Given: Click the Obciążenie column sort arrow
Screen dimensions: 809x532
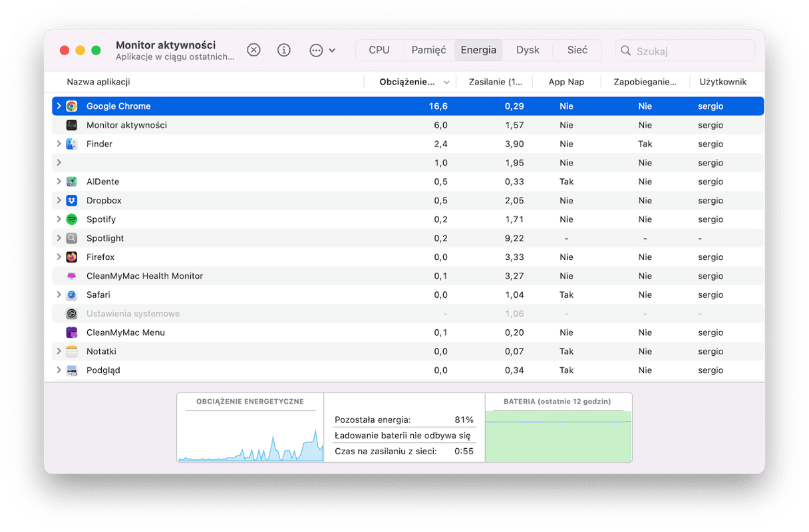Looking at the screenshot, I should click(446, 82).
